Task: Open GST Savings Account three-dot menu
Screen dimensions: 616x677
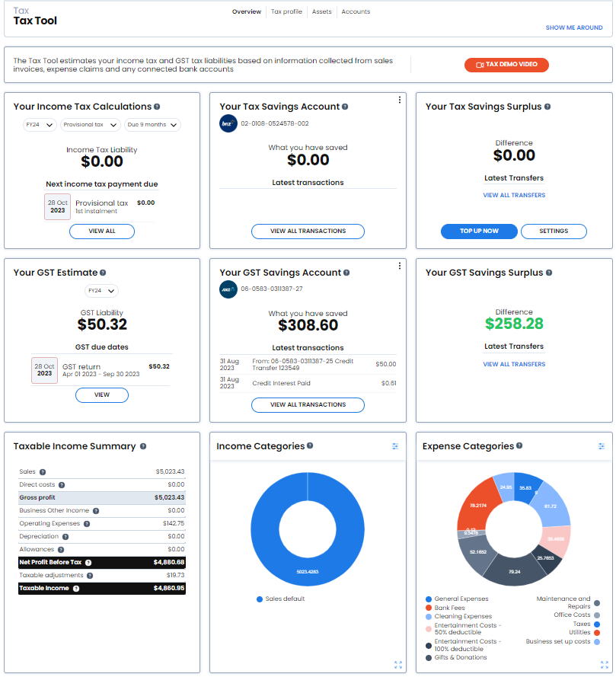Action: (399, 266)
